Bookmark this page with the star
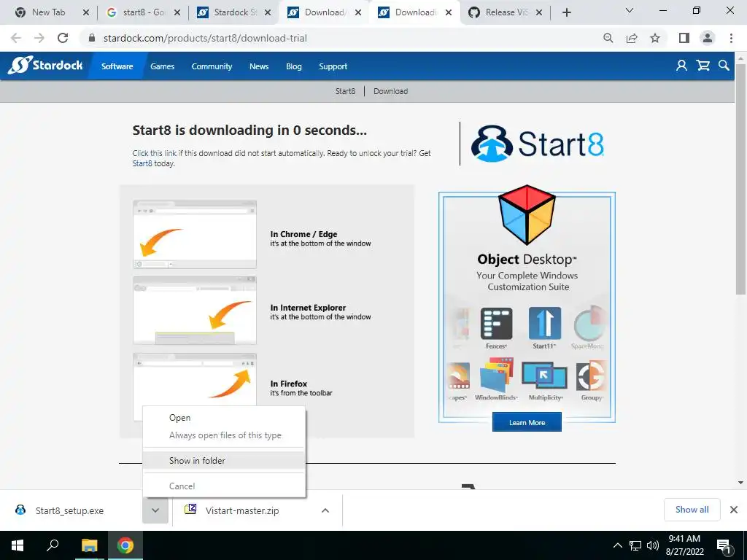Image resolution: width=747 pixels, height=560 pixels. (655, 38)
